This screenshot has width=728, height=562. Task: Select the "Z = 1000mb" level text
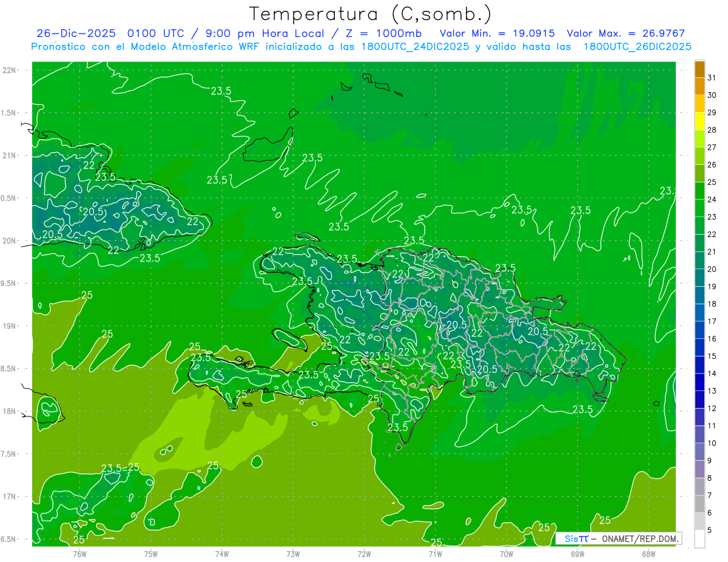(383, 33)
